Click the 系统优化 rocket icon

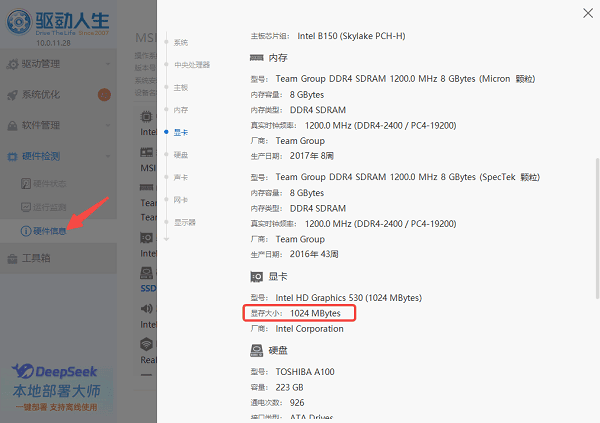coord(13,95)
